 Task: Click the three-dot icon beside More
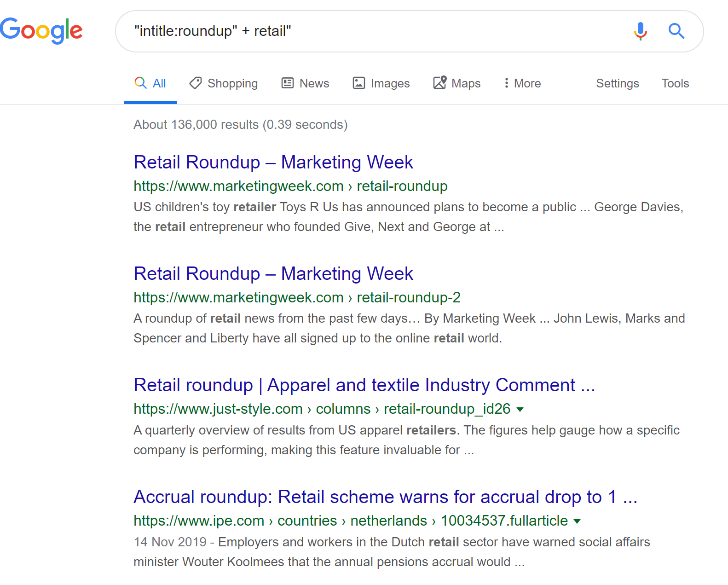(x=506, y=83)
